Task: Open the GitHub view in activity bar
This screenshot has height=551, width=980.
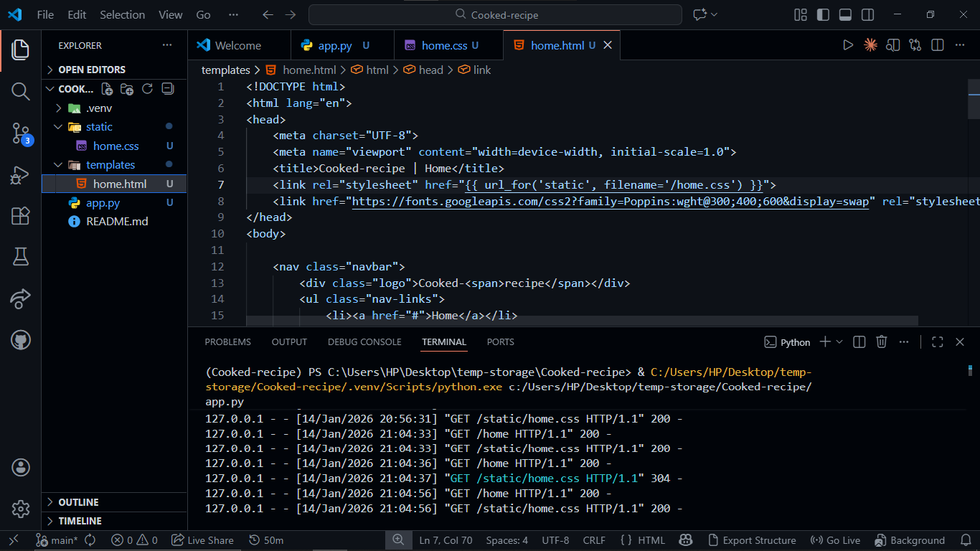Action: click(x=21, y=339)
